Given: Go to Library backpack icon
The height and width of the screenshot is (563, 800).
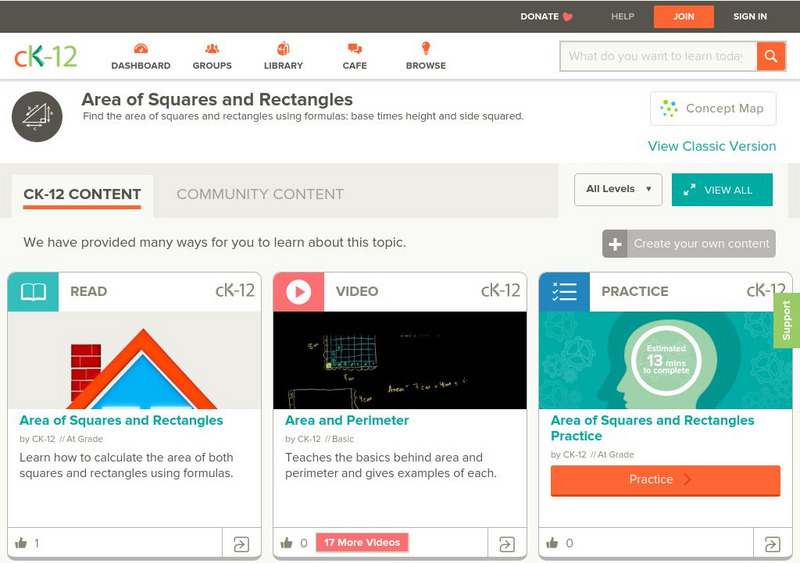Looking at the screenshot, I should pyautogui.click(x=283, y=49).
